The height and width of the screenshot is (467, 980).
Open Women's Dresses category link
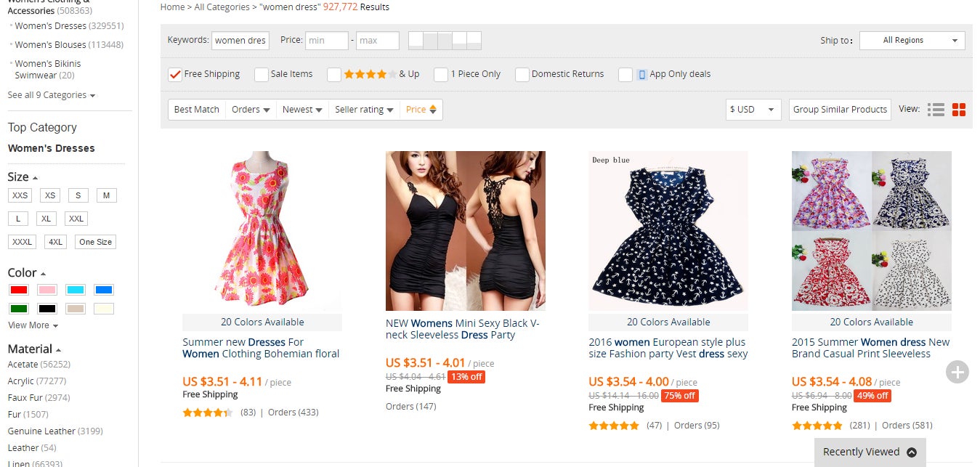click(51, 26)
